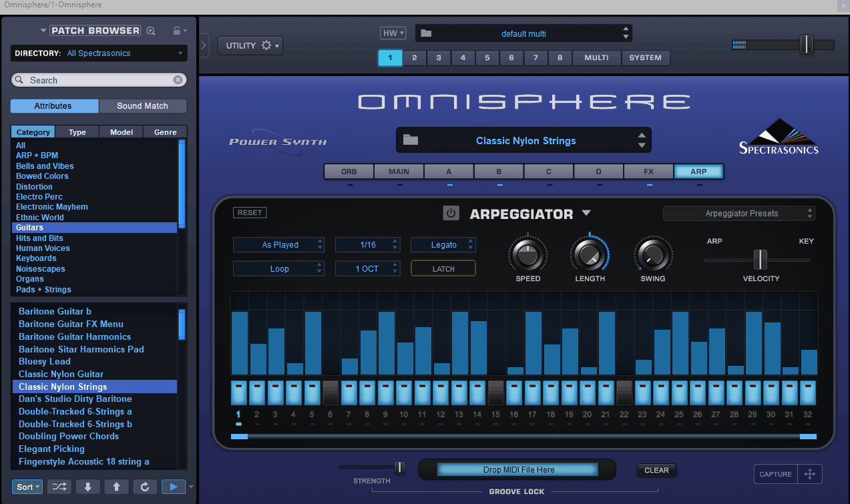Open the Classic Nylon Strings patch folder icon

point(411,140)
